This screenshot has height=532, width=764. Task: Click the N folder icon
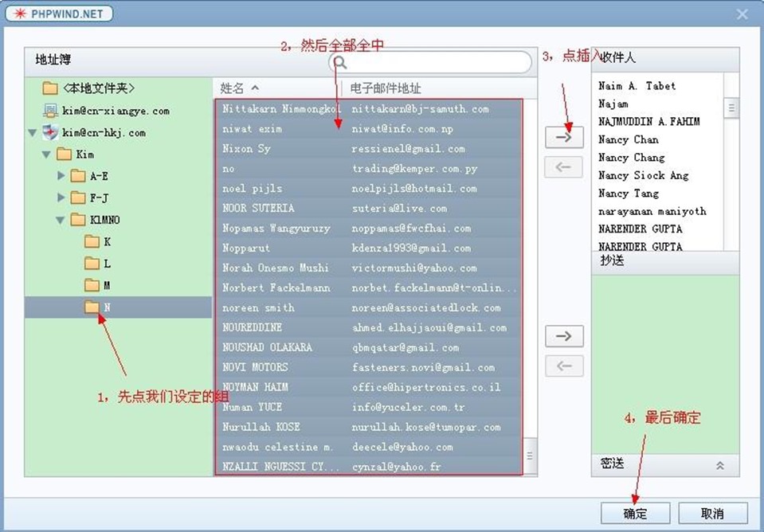click(x=92, y=307)
